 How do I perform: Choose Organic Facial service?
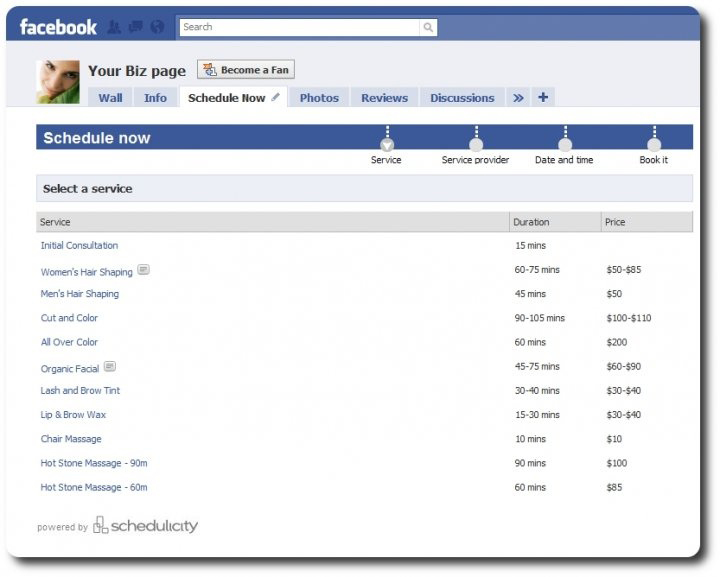[x=70, y=369]
